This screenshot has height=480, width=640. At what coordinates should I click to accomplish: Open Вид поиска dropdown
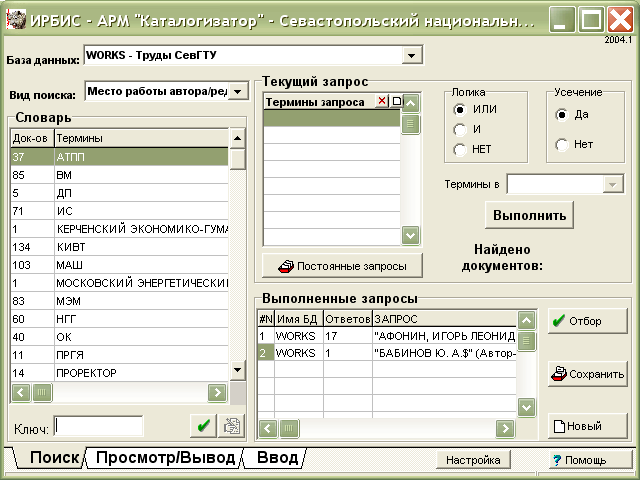tap(238, 91)
